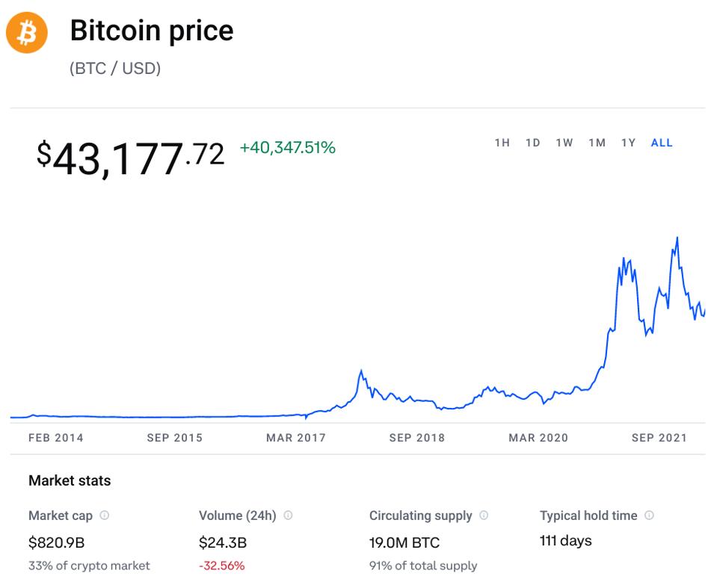The width and height of the screenshot is (717, 588).
Task: Click the highest peak on the price chart
Action: [677, 238]
